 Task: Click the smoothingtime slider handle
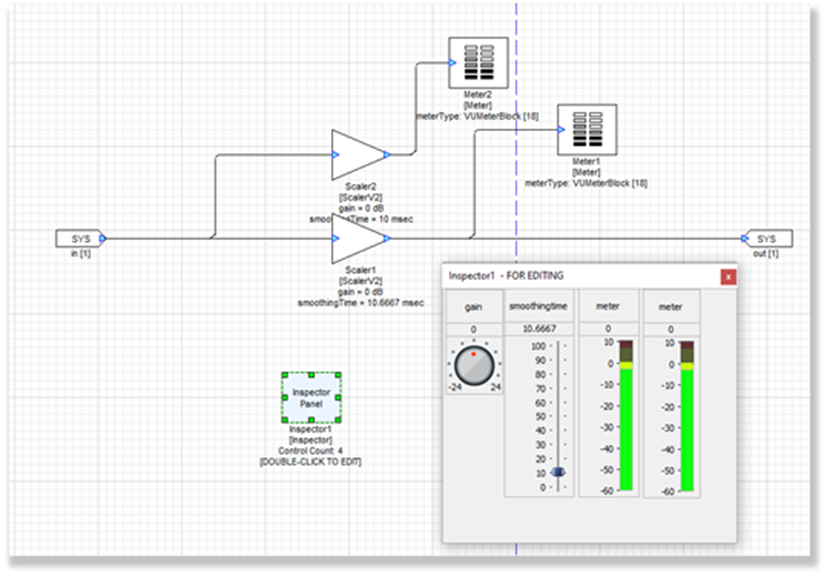pos(558,472)
